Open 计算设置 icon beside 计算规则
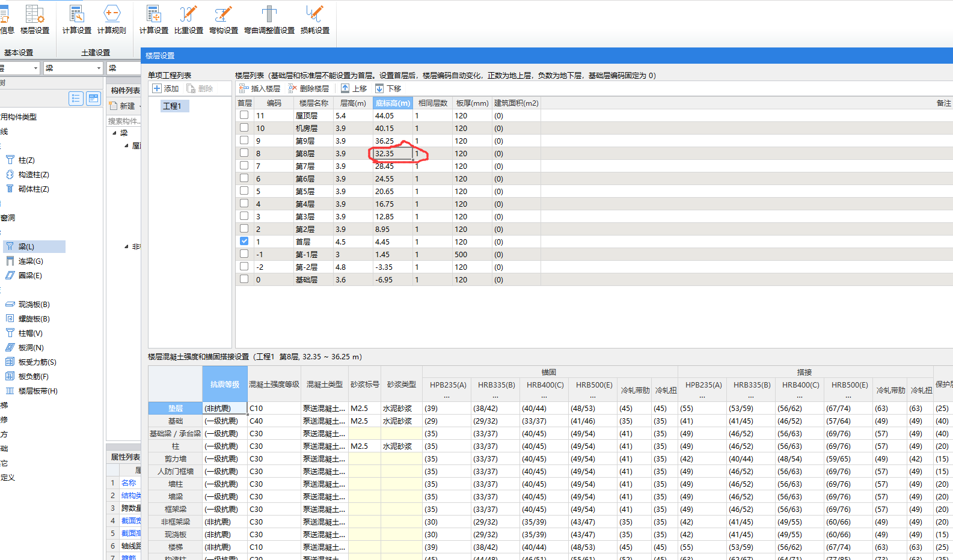This screenshot has width=953, height=560. 77,19
